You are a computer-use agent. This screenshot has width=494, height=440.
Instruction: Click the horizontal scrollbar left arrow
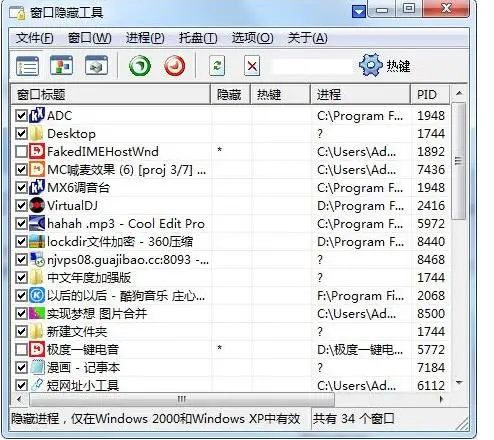pos(19,399)
